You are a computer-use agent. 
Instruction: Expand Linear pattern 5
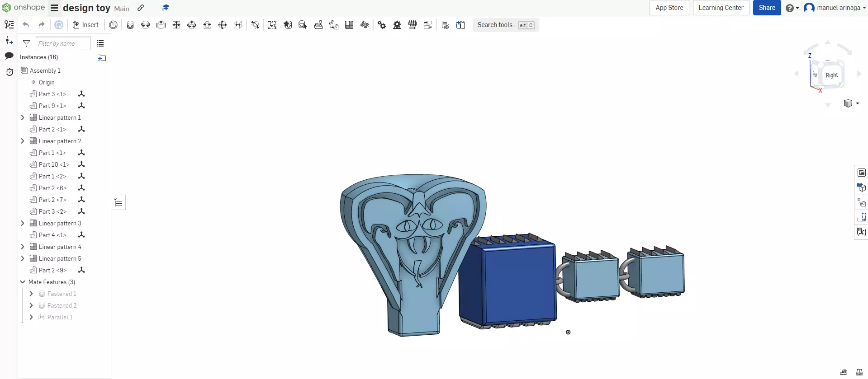click(x=23, y=258)
